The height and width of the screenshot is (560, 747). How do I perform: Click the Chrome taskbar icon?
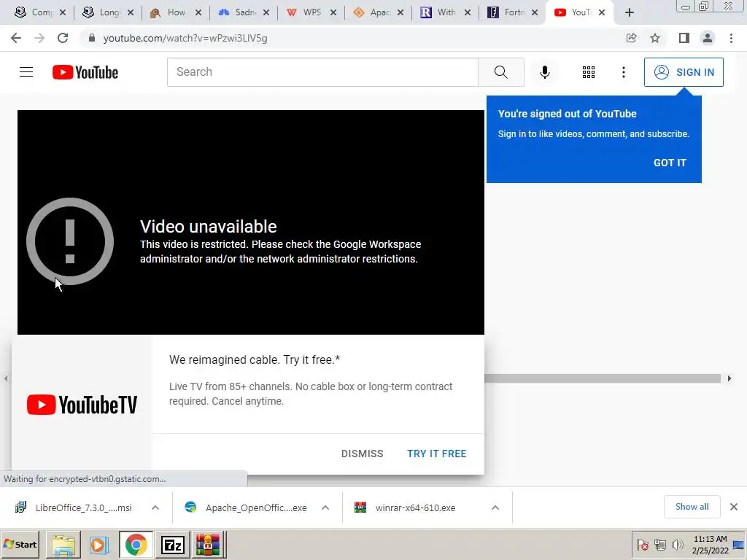[136, 544]
